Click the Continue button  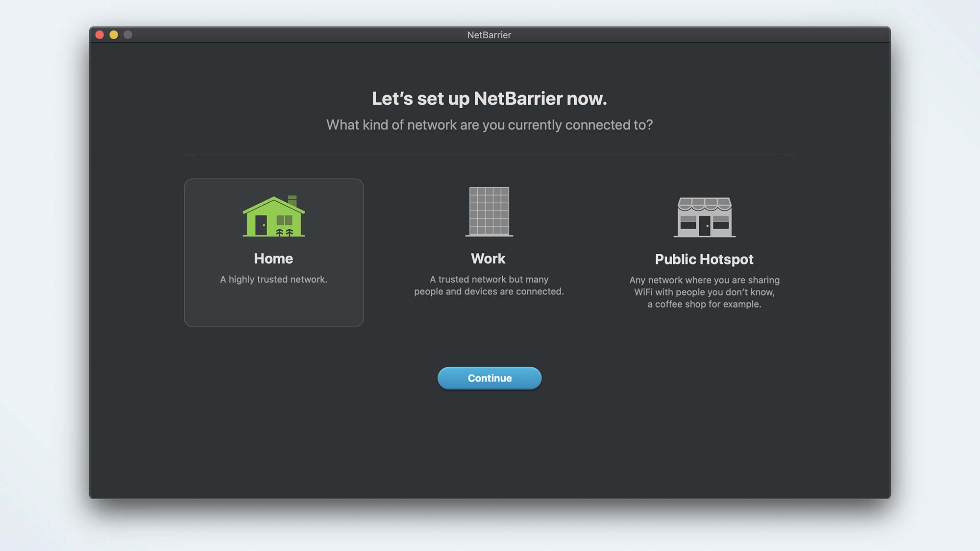(x=490, y=378)
